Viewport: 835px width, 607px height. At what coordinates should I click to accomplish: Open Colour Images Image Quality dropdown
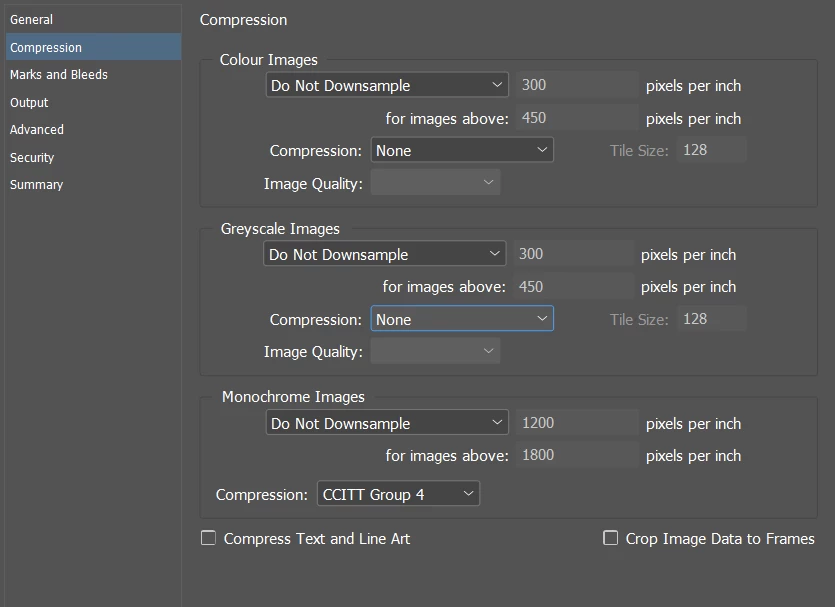(x=435, y=182)
